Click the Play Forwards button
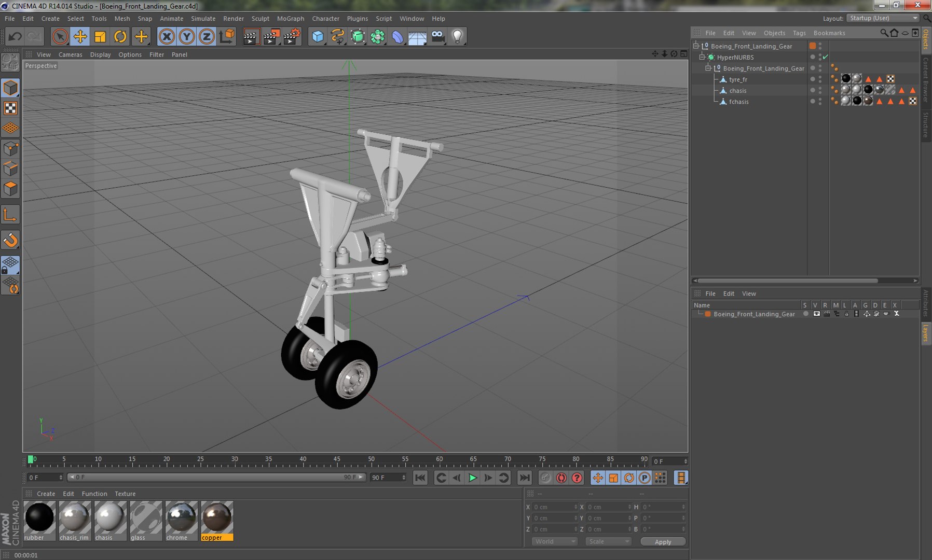932x560 pixels. [x=472, y=478]
